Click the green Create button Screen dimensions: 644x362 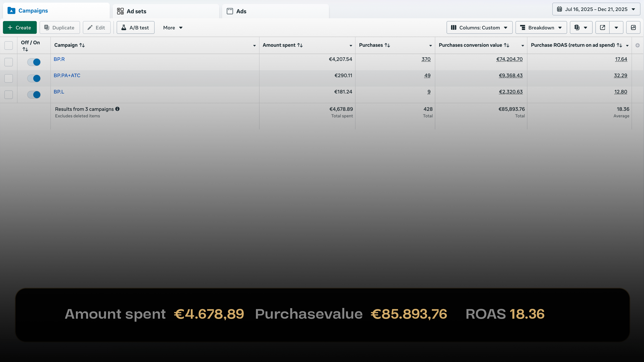tap(20, 27)
